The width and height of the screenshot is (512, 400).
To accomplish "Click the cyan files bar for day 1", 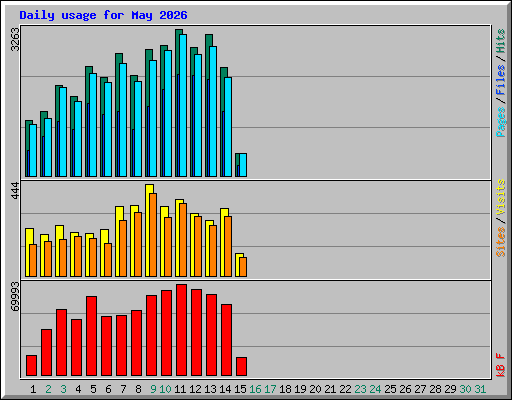I will pos(33,150).
